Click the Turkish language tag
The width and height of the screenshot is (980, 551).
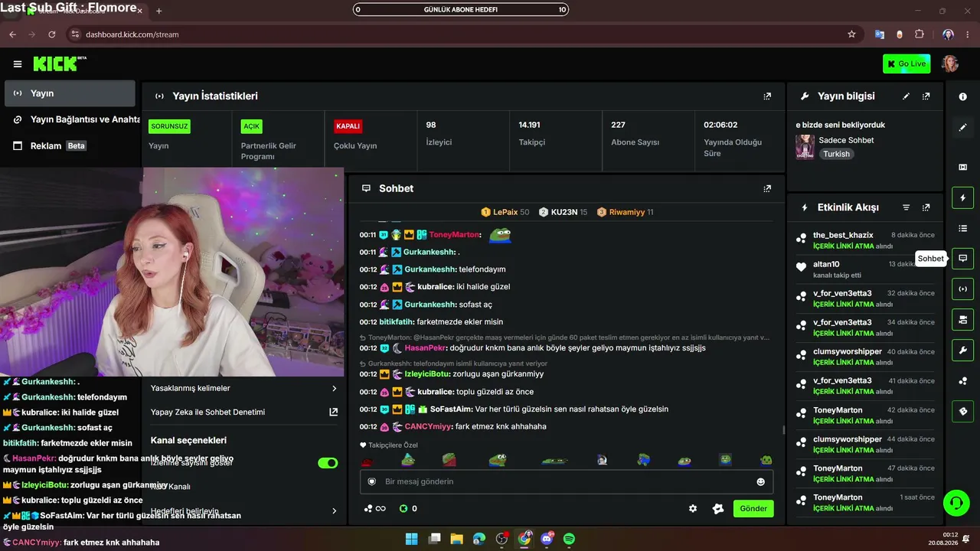click(x=836, y=154)
